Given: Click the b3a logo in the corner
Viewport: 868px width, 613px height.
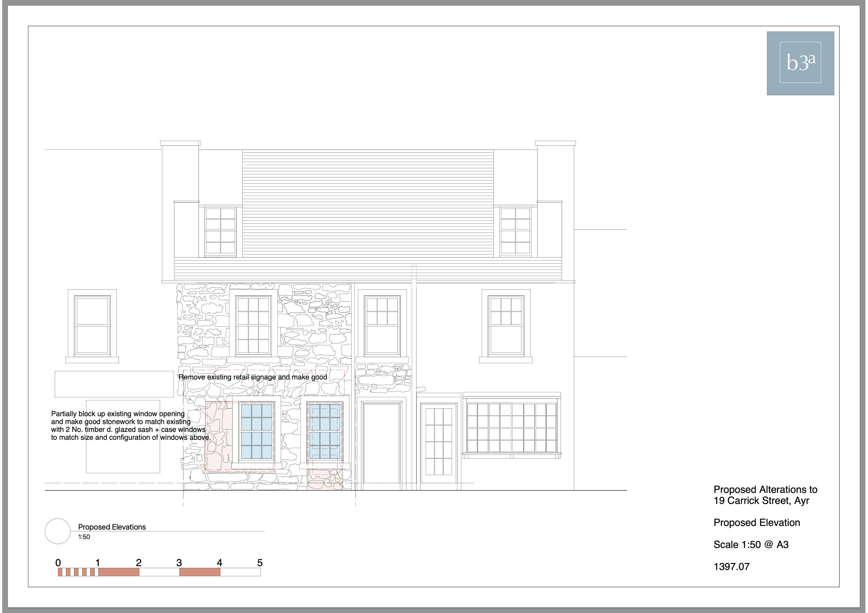Looking at the screenshot, I should point(800,63).
